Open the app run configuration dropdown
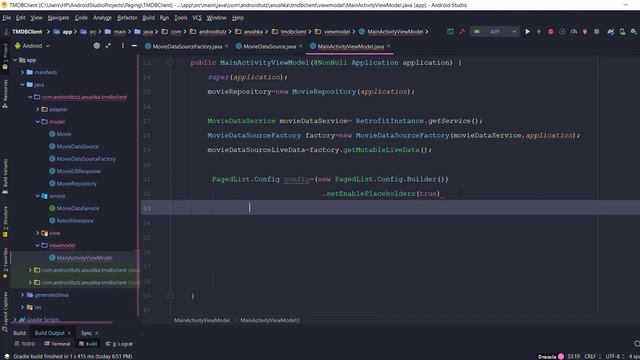This screenshot has height=360, width=640. point(495,31)
